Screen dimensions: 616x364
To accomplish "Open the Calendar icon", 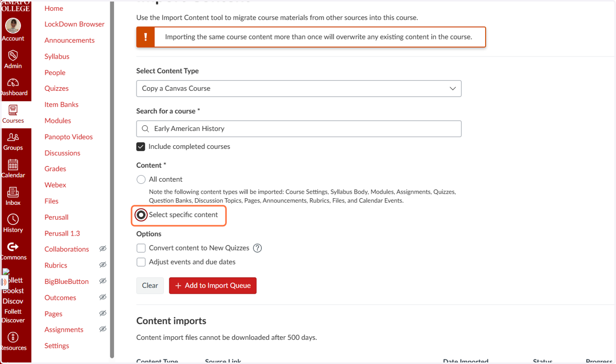I will [13, 164].
